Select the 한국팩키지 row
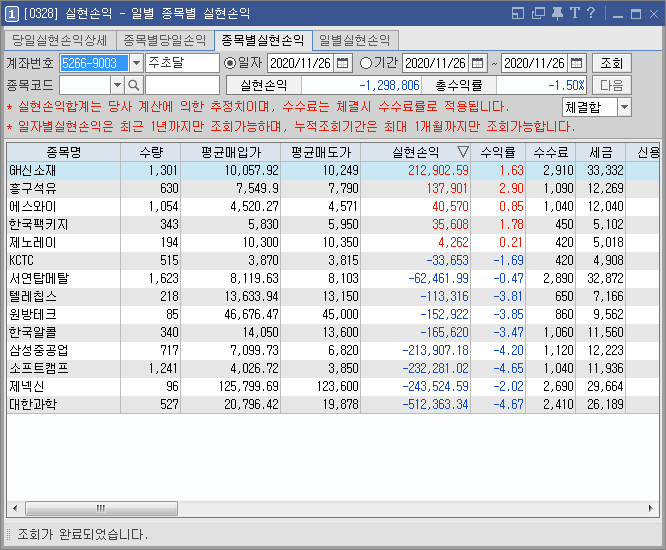The image size is (666, 550). (333, 224)
